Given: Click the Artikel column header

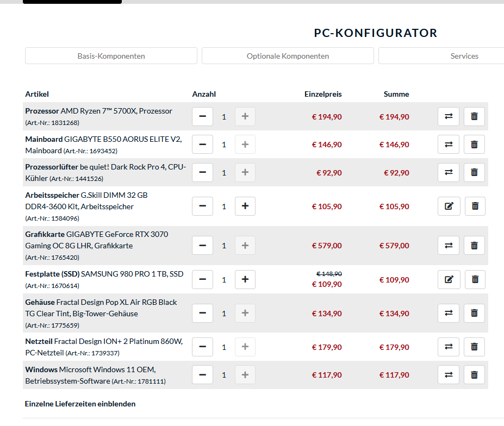Looking at the screenshot, I should (37, 94).
